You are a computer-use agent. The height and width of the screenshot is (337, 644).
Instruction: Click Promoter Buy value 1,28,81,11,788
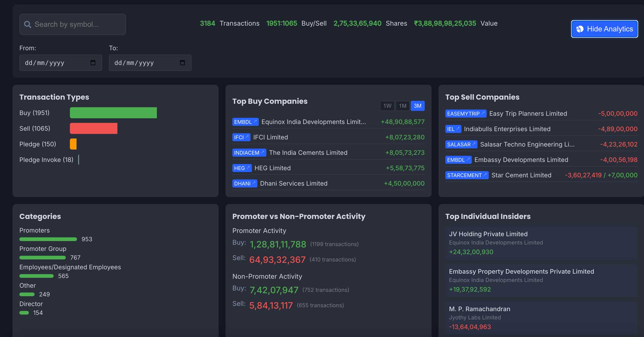click(278, 244)
